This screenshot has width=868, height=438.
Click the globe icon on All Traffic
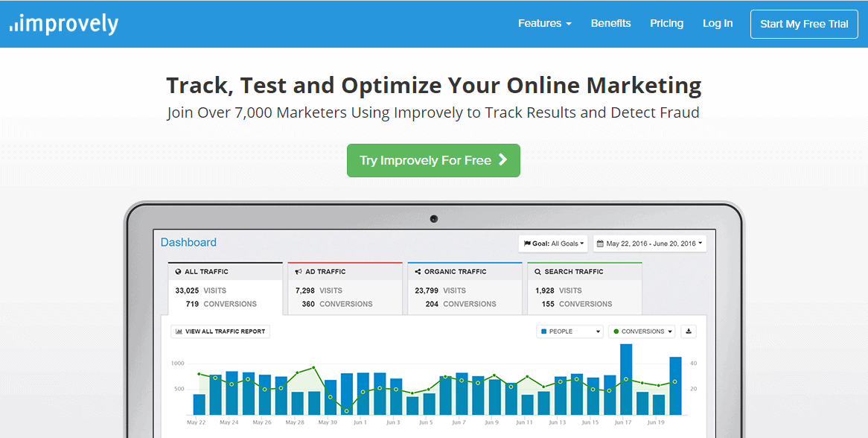click(x=178, y=272)
